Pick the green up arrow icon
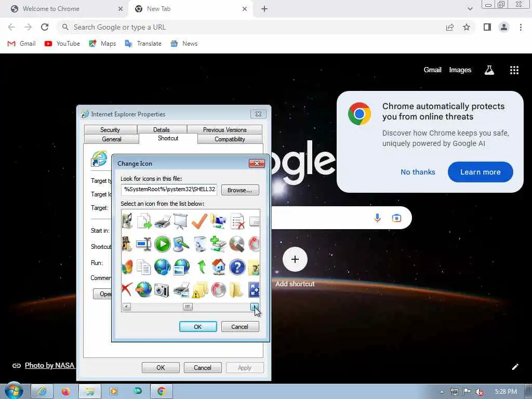Image resolution: width=532 pixels, height=399 pixels. (x=202, y=267)
